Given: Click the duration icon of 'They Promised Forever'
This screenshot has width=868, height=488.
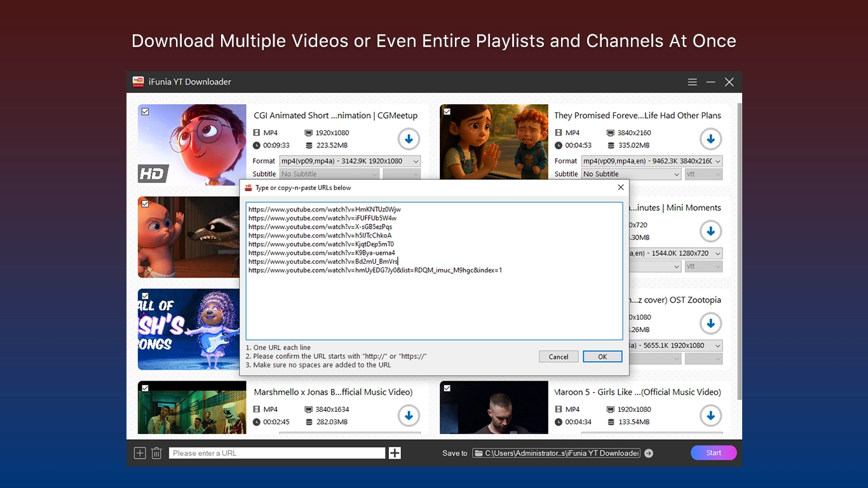Looking at the screenshot, I should pyautogui.click(x=559, y=146).
